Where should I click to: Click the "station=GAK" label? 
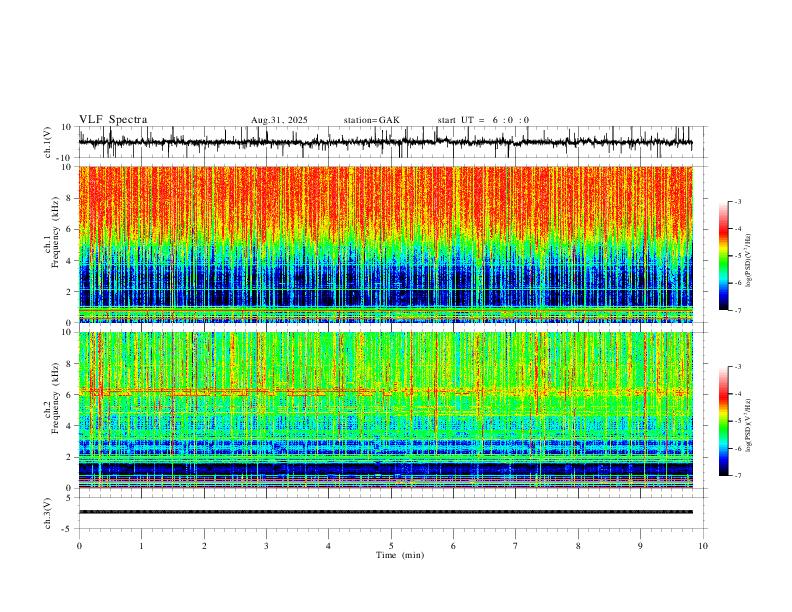tap(371, 120)
